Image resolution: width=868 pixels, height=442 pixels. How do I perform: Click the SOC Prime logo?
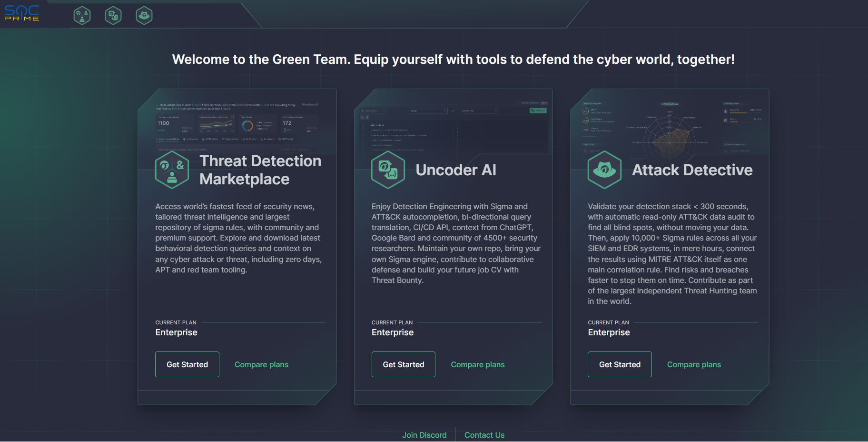click(x=22, y=13)
